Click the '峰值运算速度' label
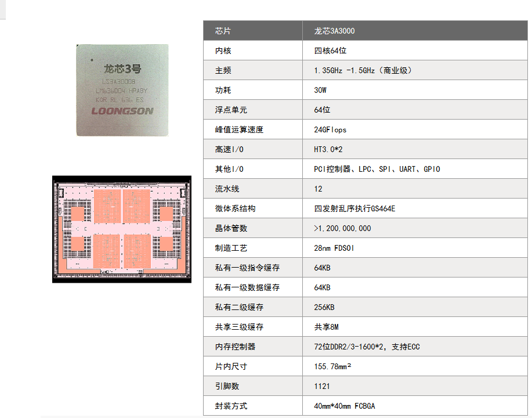 click(x=239, y=129)
